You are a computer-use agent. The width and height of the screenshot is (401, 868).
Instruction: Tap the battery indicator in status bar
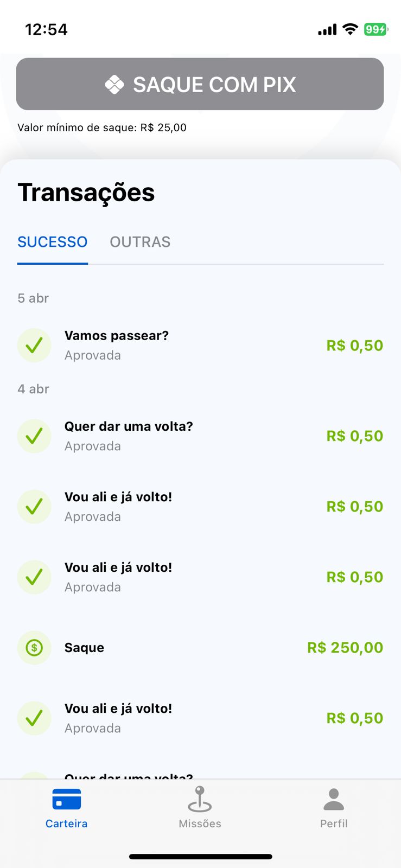click(375, 29)
